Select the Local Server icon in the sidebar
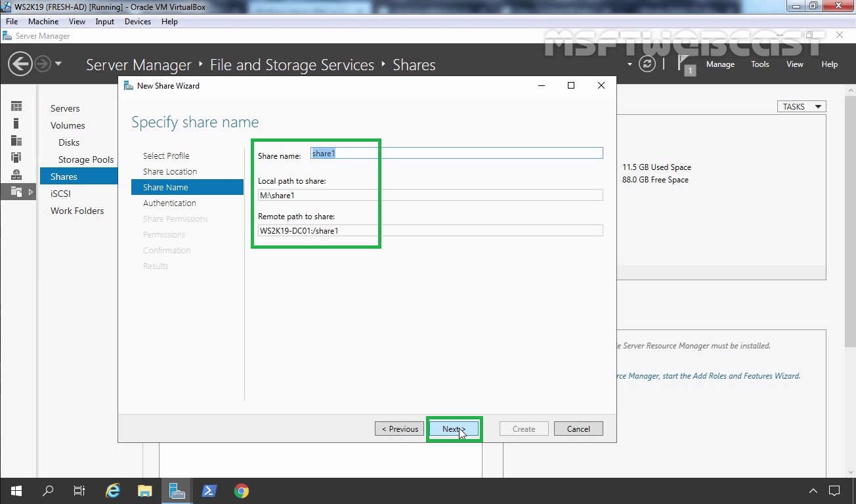856x504 pixels. pyautogui.click(x=16, y=123)
